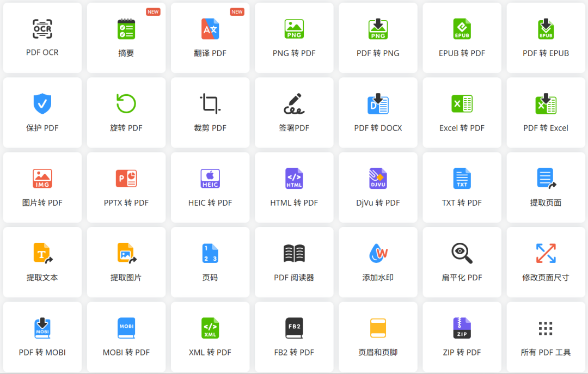Click the MOBI 转 PDF icon

[x=126, y=328]
